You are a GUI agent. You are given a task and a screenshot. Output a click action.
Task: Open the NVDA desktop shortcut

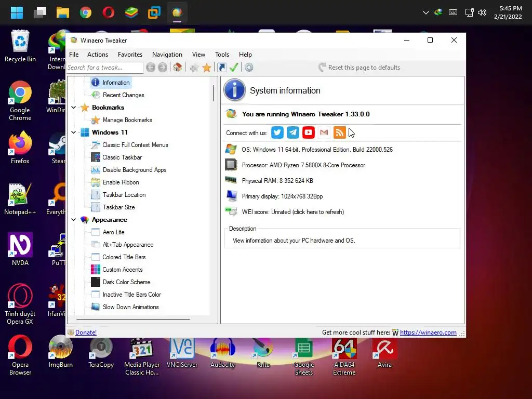[x=20, y=249]
